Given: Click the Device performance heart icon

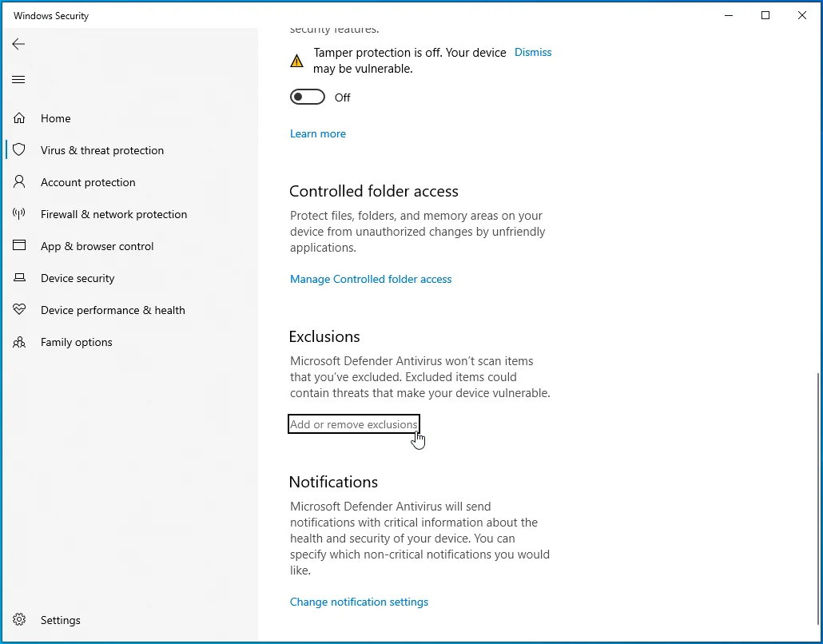Looking at the screenshot, I should 19,310.
